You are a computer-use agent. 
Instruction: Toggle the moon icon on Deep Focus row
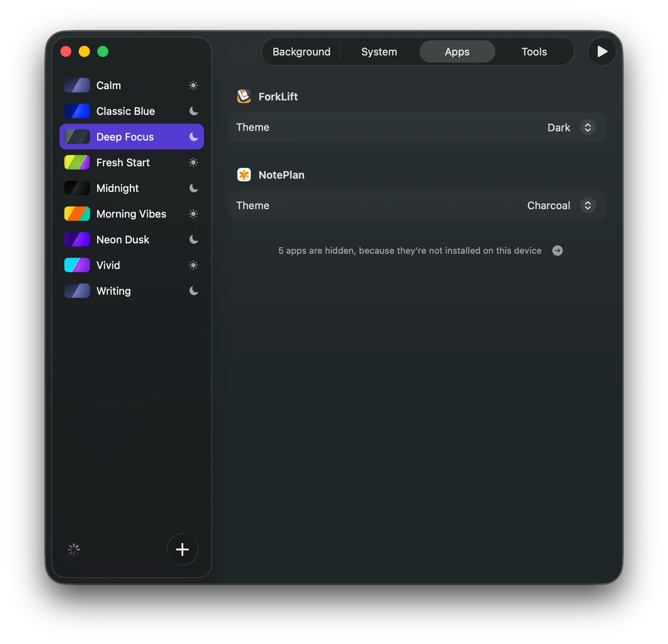coord(193,137)
